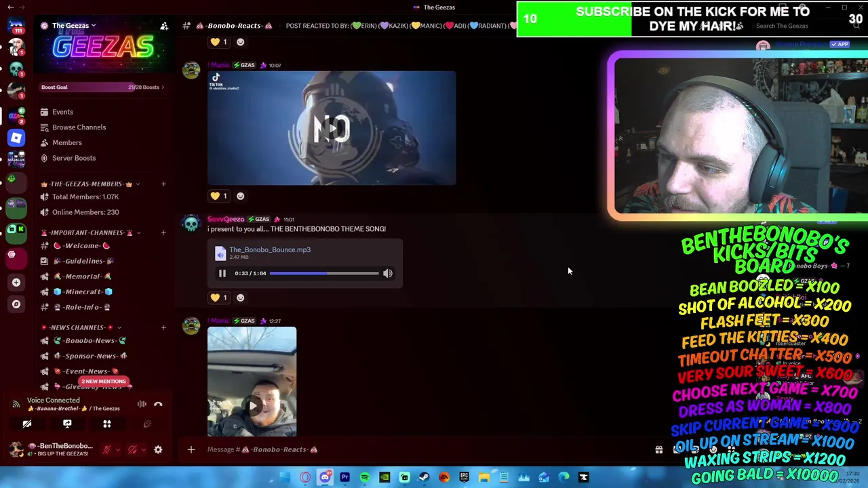Open microphone input options dropdown
The height and width of the screenshot is (488, 868).
pos(117,449)
